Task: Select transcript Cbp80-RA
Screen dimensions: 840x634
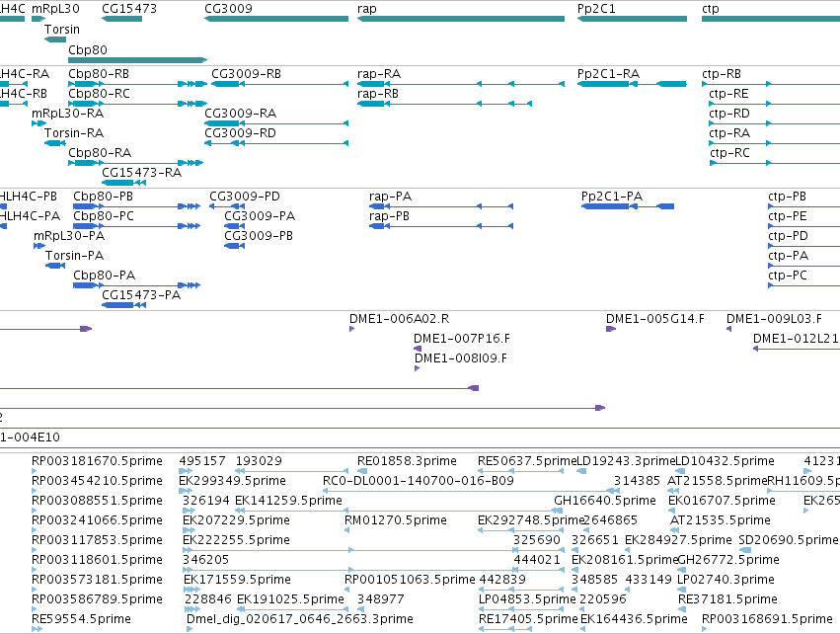Action: tap(100, 153)
